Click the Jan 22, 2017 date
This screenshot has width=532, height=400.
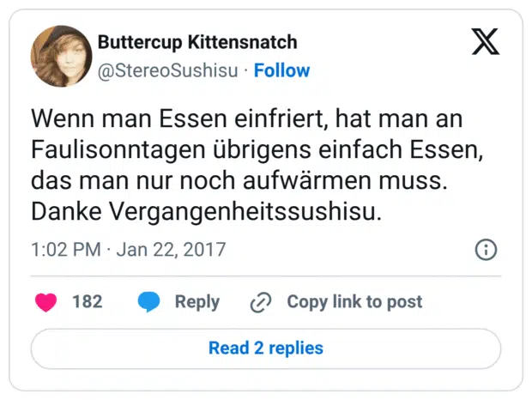pos(171,250)
